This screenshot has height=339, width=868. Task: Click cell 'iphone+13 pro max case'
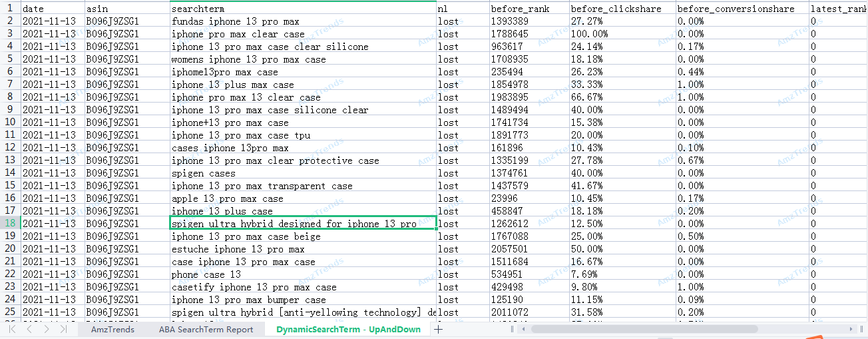[303, 123]
